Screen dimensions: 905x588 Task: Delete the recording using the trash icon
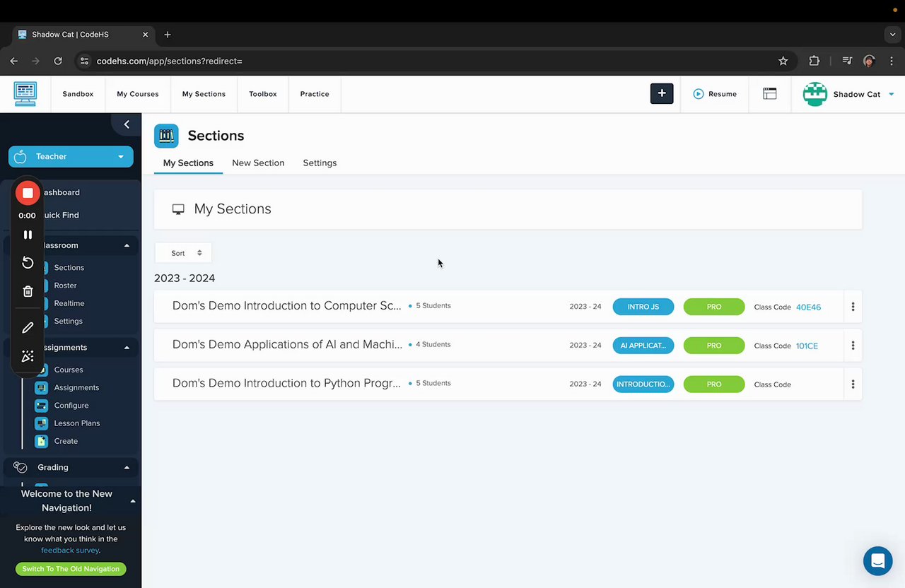coord(28,291)
